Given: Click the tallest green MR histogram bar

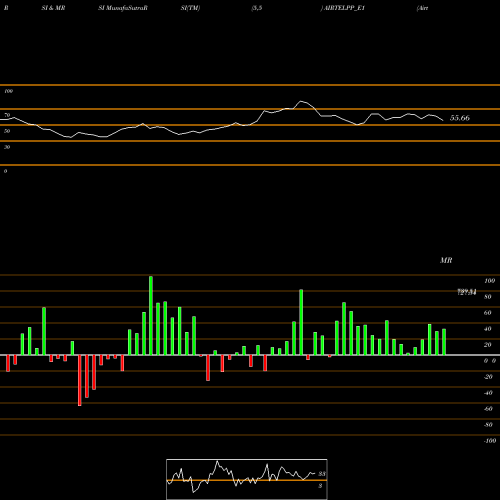Looking at the screenshot, I should 151,315.
